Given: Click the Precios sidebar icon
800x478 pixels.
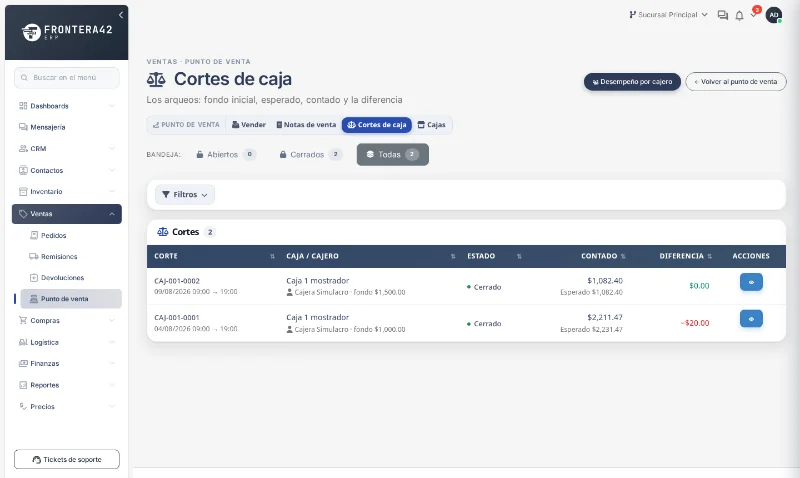Looking at the screenshot, I should (23, 407).
